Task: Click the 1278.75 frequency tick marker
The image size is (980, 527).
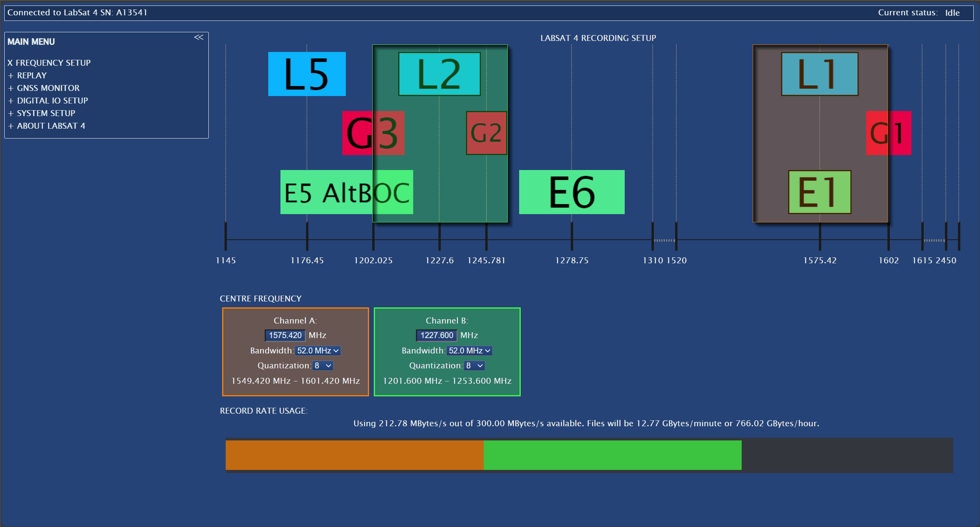Action: [572, 236]
